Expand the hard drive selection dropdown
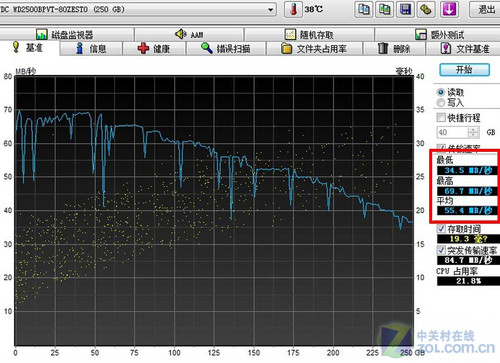The width and height of the screenshot is (500, 363). click(271, 10)
